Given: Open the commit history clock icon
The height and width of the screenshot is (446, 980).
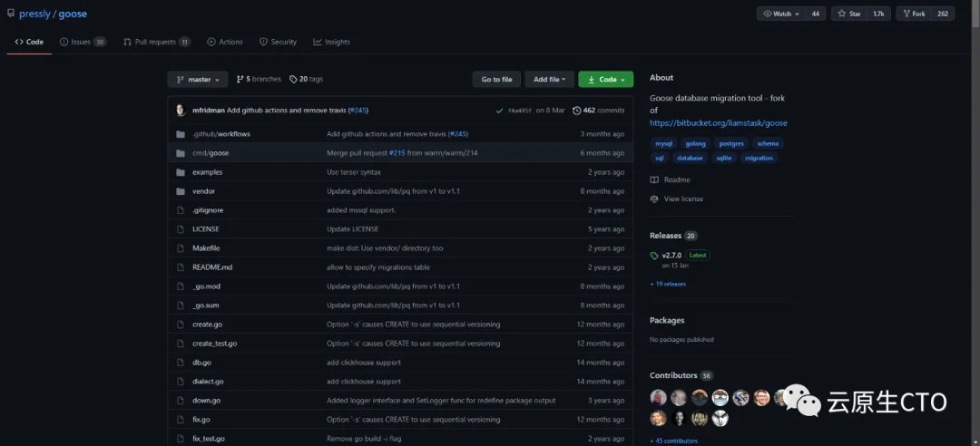Looking at the screenshot, I should tap(576, 111).
